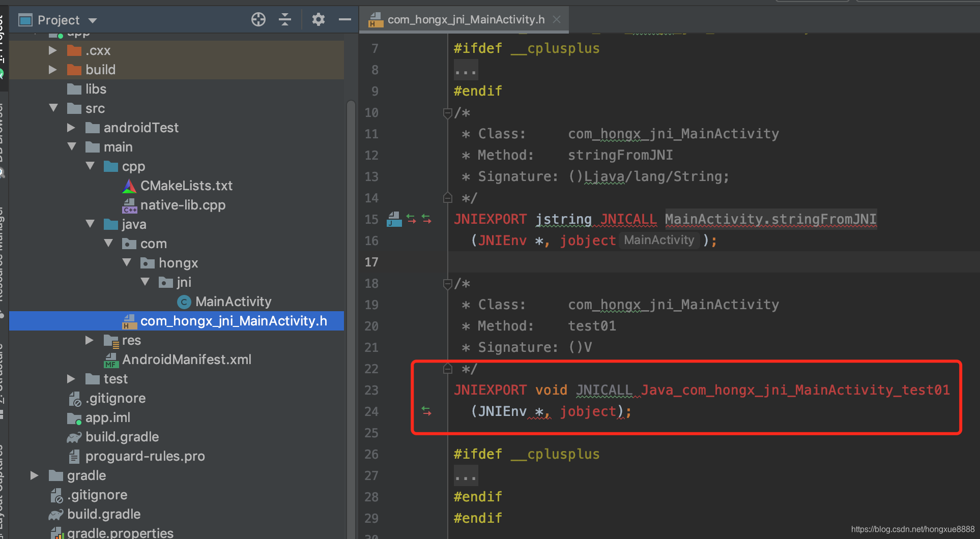Click line number 17 in gutter
This screenshot has width=980, height=539.
371,262
